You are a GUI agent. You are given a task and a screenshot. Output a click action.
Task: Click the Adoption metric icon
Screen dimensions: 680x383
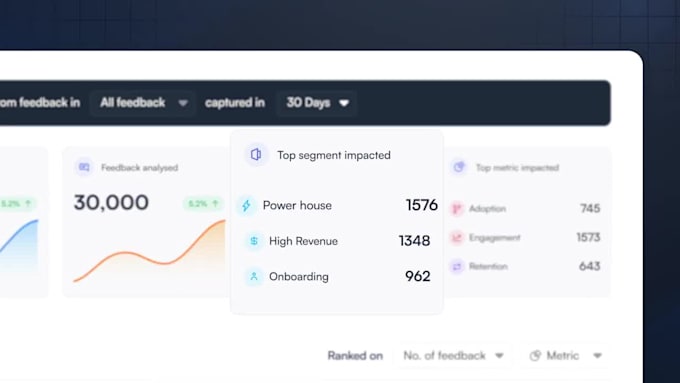(457, 209)
